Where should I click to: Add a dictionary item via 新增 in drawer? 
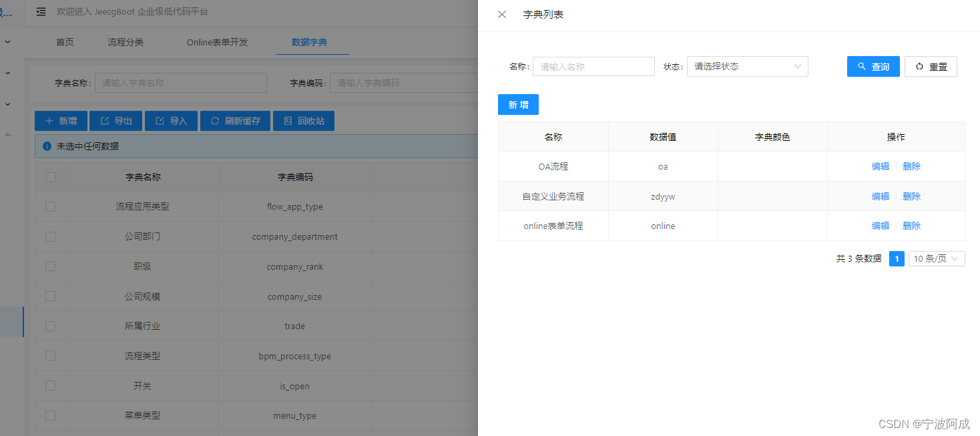(518, 104)
